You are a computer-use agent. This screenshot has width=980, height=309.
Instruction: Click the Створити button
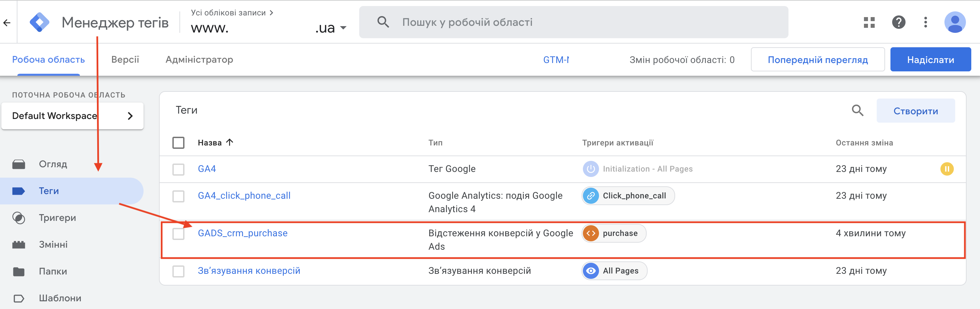(915, 111)
